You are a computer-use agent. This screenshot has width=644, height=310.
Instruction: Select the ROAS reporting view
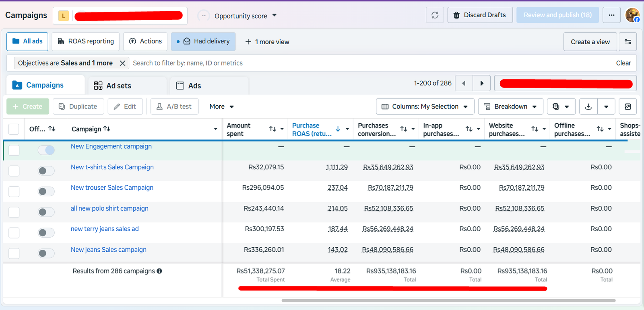coord(86,41)
